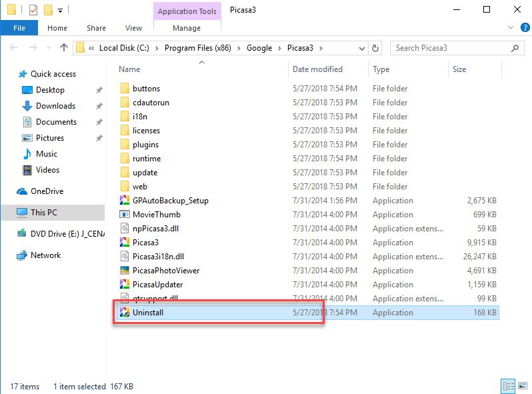The width and height of the screenshot is (532, 394).
Task: Select This PC in navigation pane
Action: [53, 213]
